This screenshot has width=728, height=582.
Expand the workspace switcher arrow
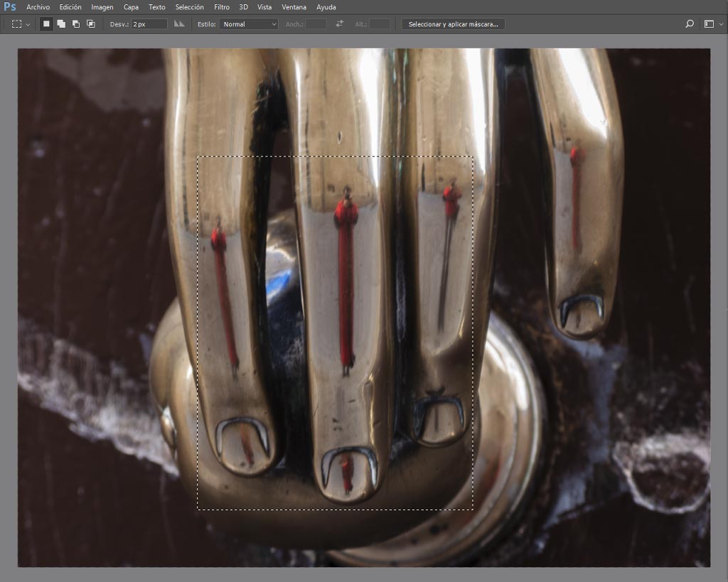[721, 25]
